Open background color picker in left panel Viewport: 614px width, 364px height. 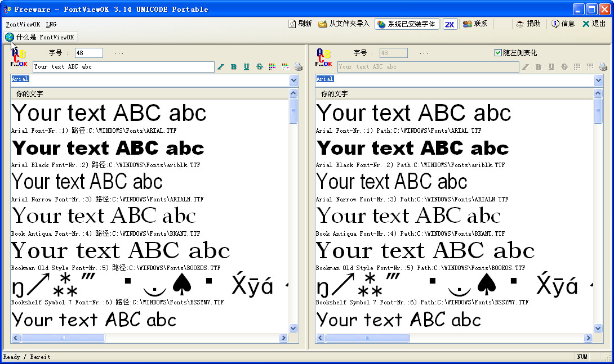point(285,67)
